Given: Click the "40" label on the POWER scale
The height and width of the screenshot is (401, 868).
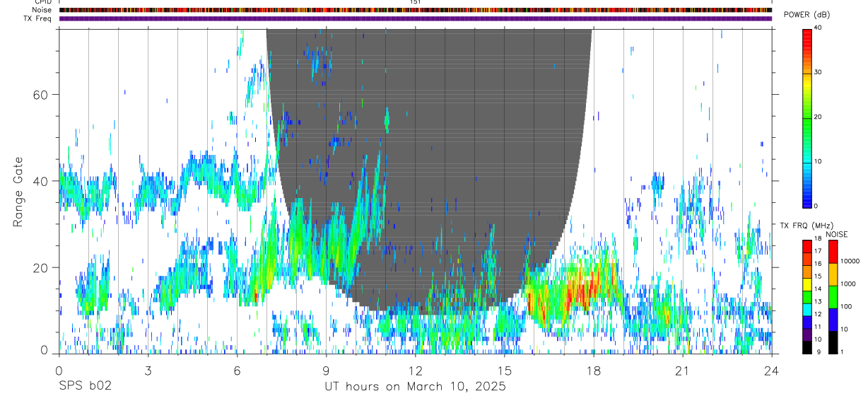Looking at the screenshot, I should pos(819,28).
